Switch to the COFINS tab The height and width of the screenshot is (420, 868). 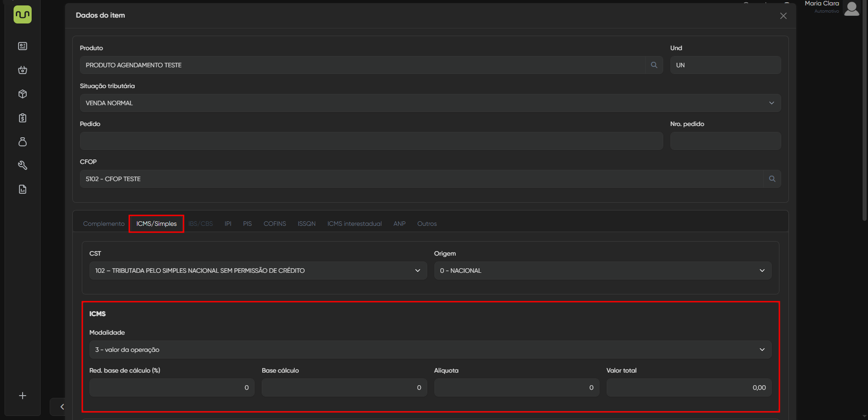[x=274, y=224]
